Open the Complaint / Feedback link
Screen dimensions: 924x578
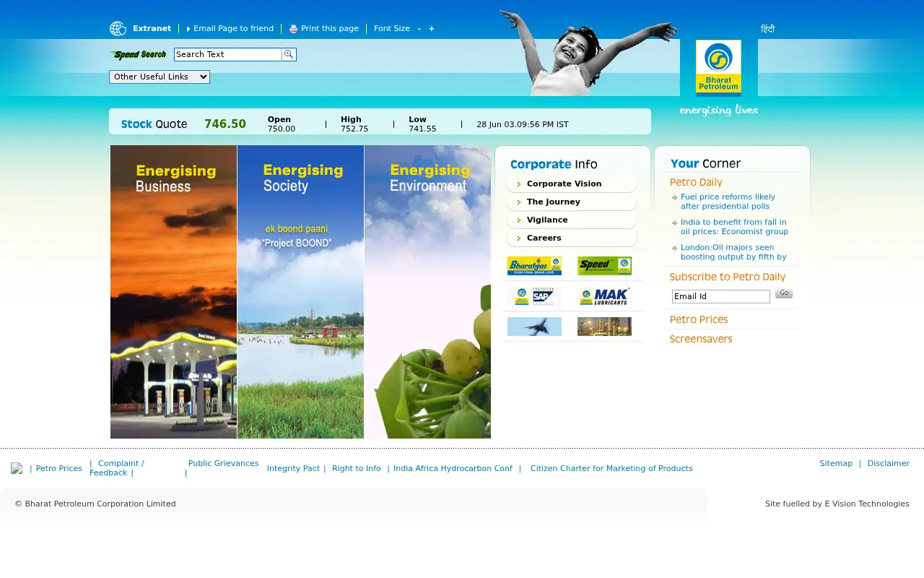[x=117, y=468]
